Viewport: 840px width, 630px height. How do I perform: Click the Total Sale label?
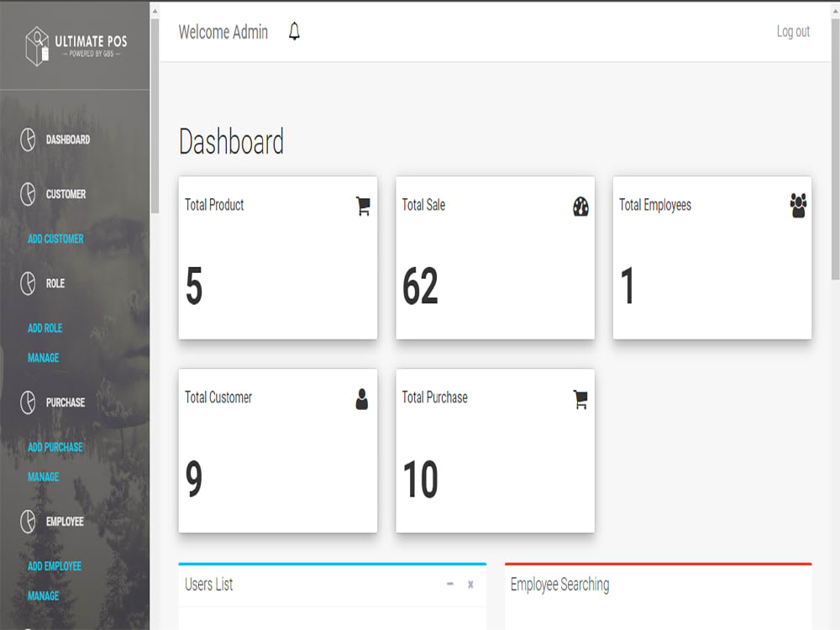coord(423,205)
